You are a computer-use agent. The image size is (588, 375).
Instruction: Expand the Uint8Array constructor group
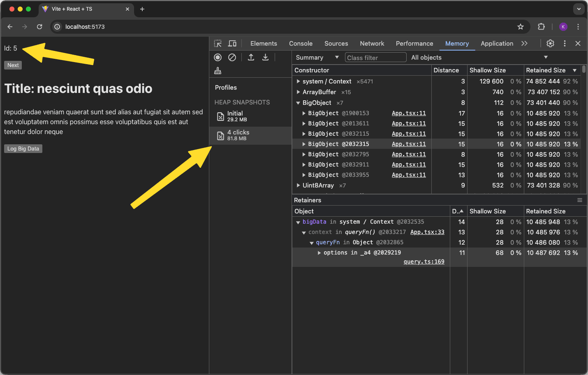[x=299, y=185]
